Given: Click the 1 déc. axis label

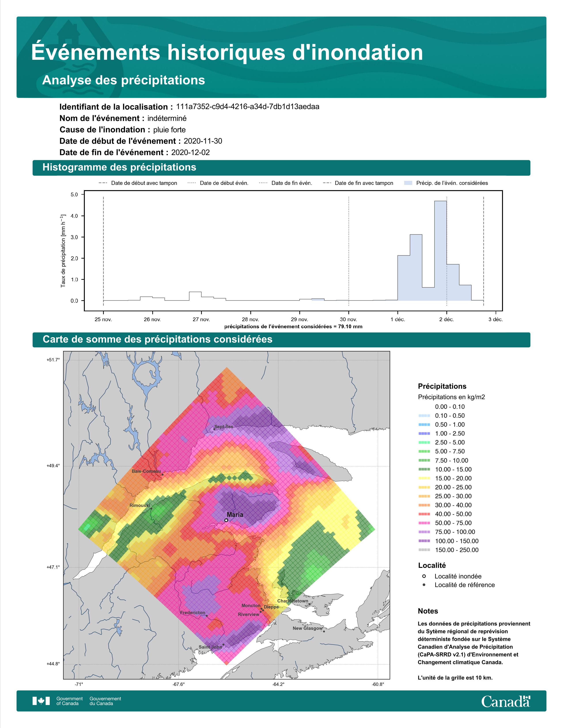Looking at the screenshot, I should [398, 319].
